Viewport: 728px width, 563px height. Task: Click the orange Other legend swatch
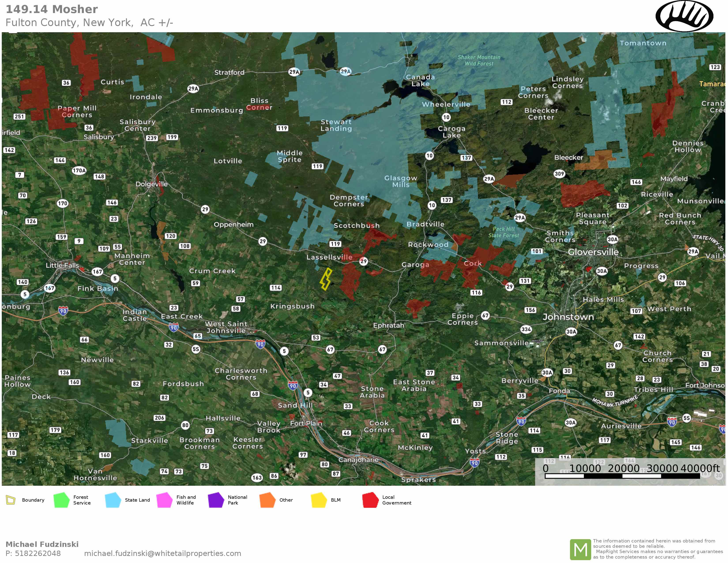click(x=267, y=500)
